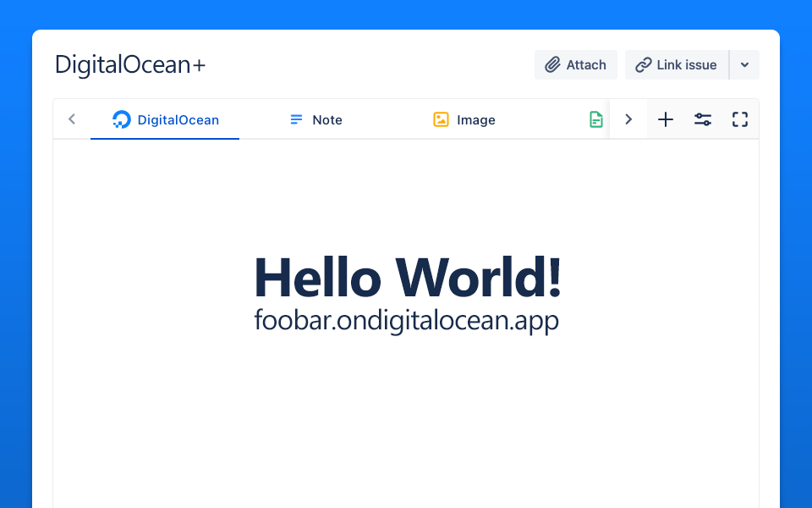Open the dropdown chevron beside Link issue
Viewport: 812px width, 508px height.
tap(745, 64)
